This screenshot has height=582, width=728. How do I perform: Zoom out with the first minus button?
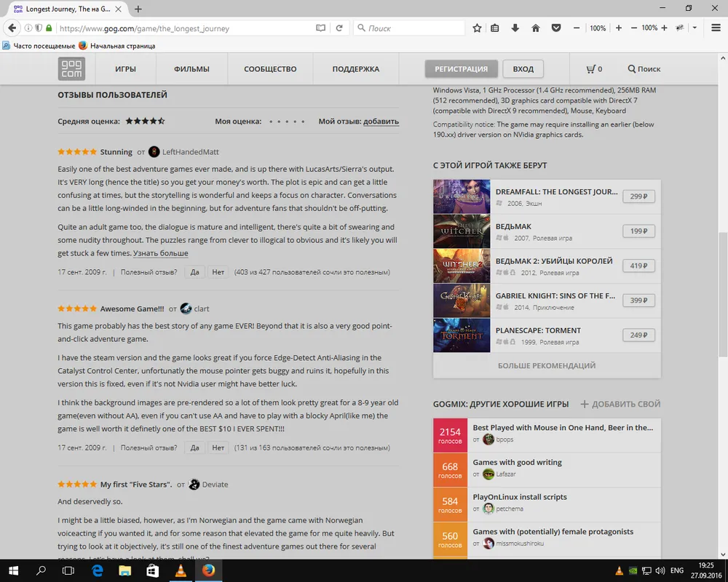pos(576,28)
